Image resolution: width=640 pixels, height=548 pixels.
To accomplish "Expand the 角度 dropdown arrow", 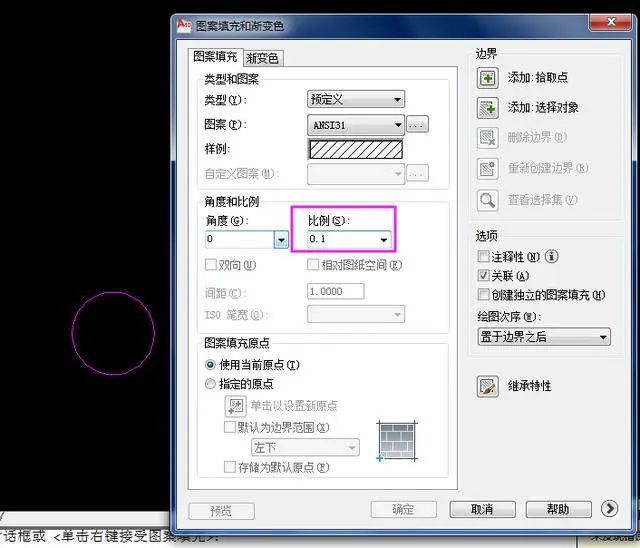I will pos(281,240).
